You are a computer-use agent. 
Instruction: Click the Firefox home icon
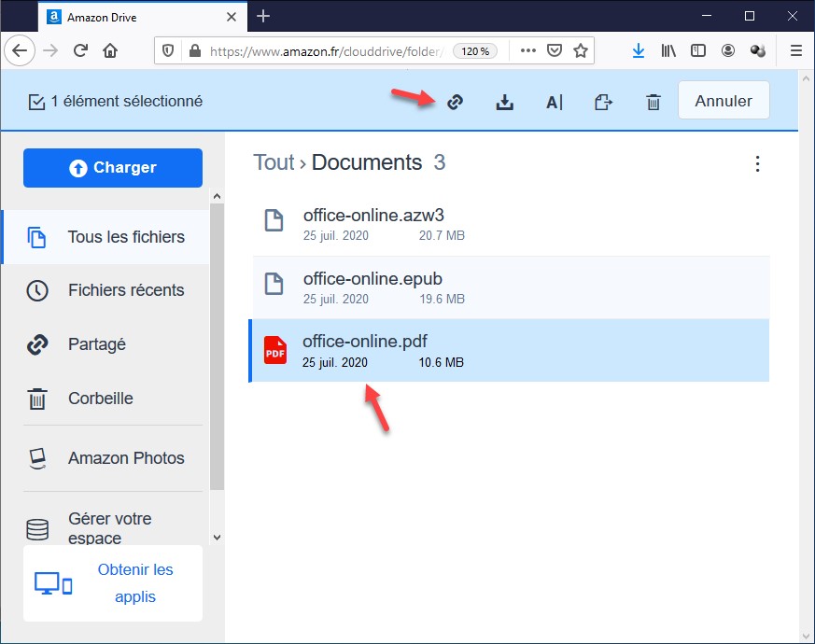[111, 51]
